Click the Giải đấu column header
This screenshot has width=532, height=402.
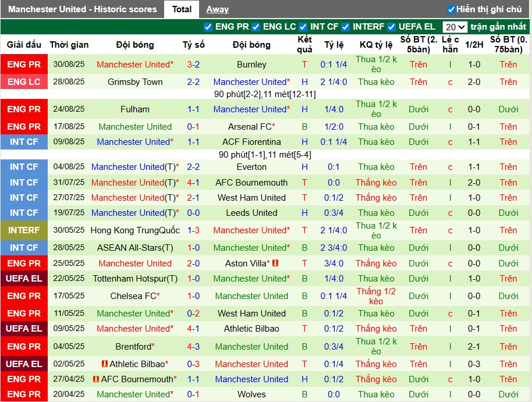23,44
